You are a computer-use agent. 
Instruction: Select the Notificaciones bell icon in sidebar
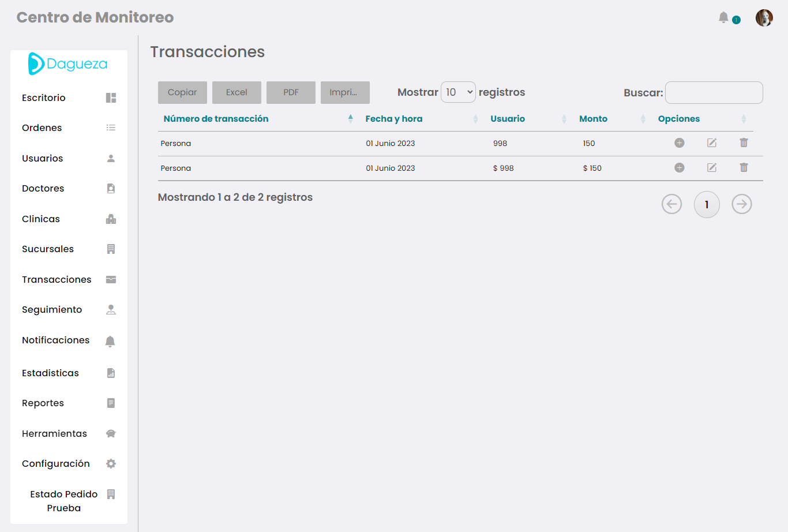tap(111, 340)
